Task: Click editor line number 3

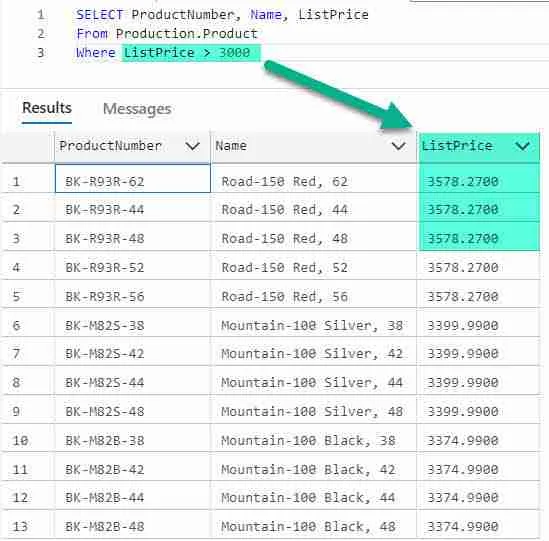Action: point(41,53)
